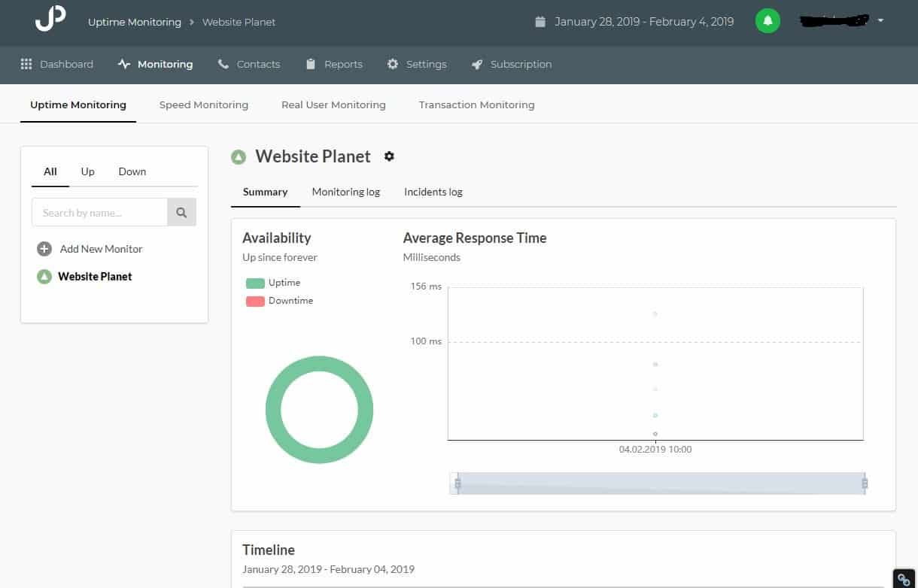Image resolution: width=918 pixels, height=588 pixels.
Task: Click the Dashboard grid icon
Action: pos(26,64)
